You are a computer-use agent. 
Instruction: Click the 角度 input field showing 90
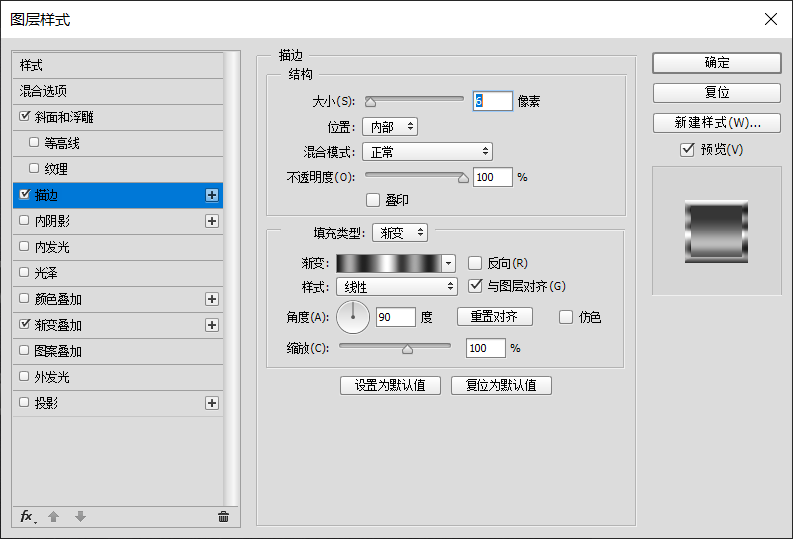point(396,317)
